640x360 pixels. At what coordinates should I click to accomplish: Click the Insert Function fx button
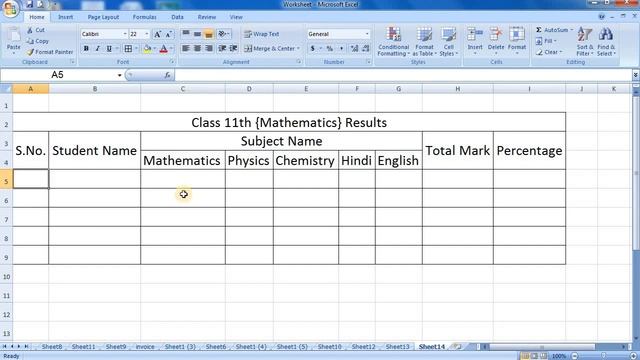point(167,75)
